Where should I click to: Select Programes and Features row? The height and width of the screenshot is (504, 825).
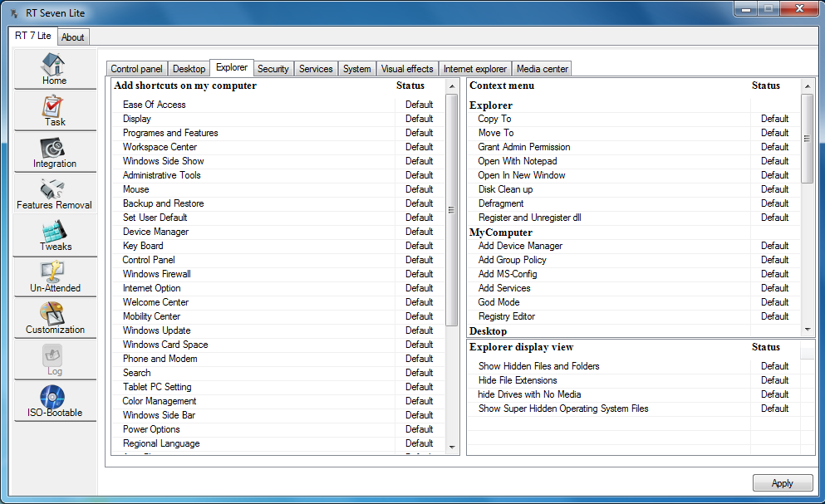278,133
